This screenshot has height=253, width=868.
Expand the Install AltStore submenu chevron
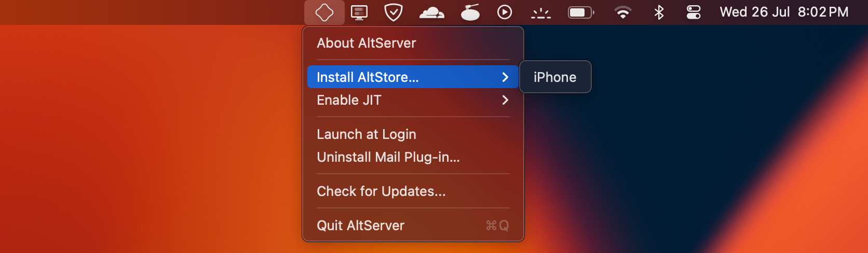tap(505, 77)
